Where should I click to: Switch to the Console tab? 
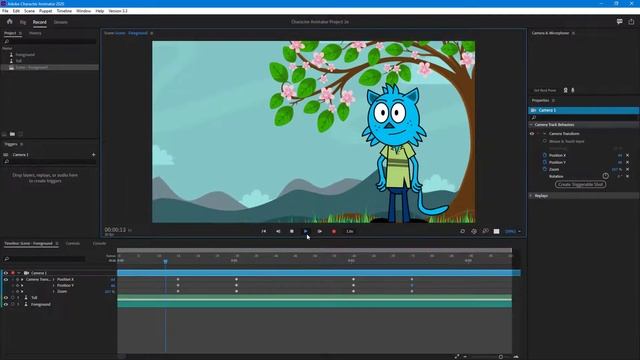[99, 243]
